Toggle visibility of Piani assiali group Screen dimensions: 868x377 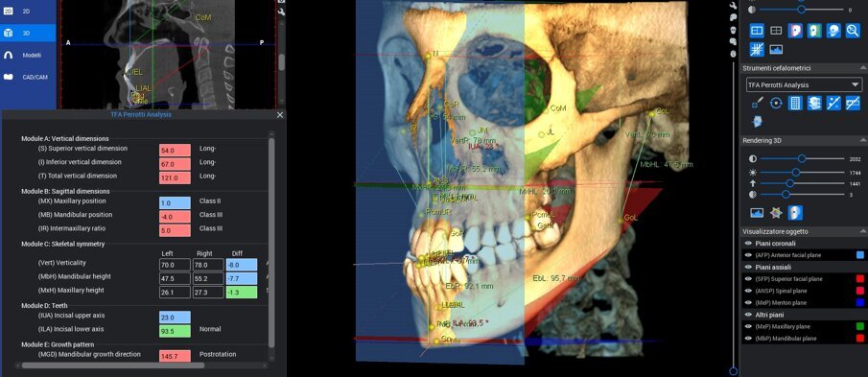(x=748, y=267)
